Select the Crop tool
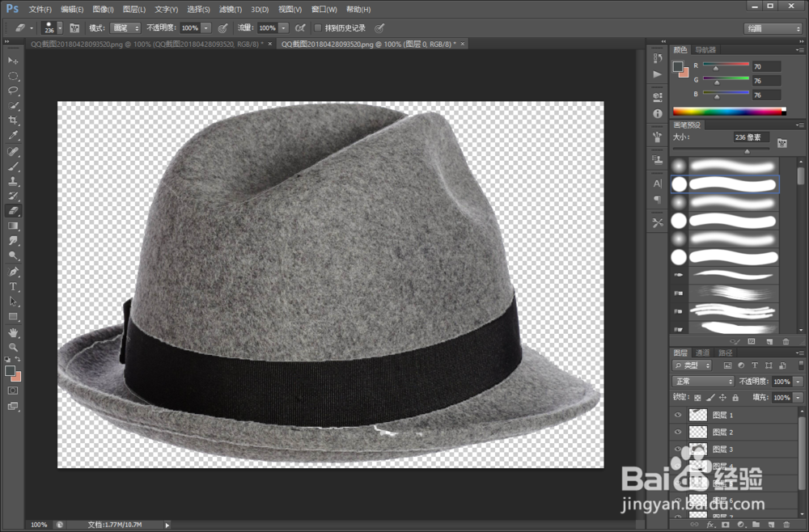The width and height of the screenshot is (809, 532). [13, 120]
